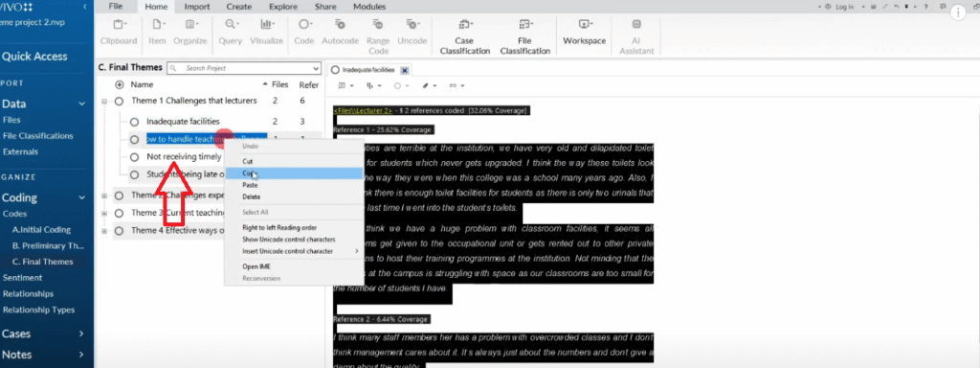980x368 pixels.
Task: Select circle beside Not receiving timely code
Action: point(134,156)
